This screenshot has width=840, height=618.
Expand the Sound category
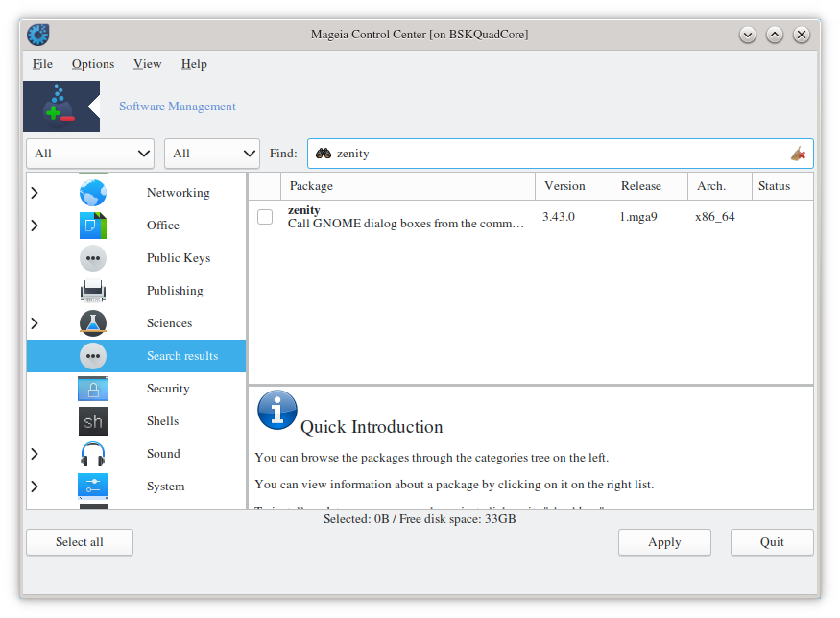[35, 454]
